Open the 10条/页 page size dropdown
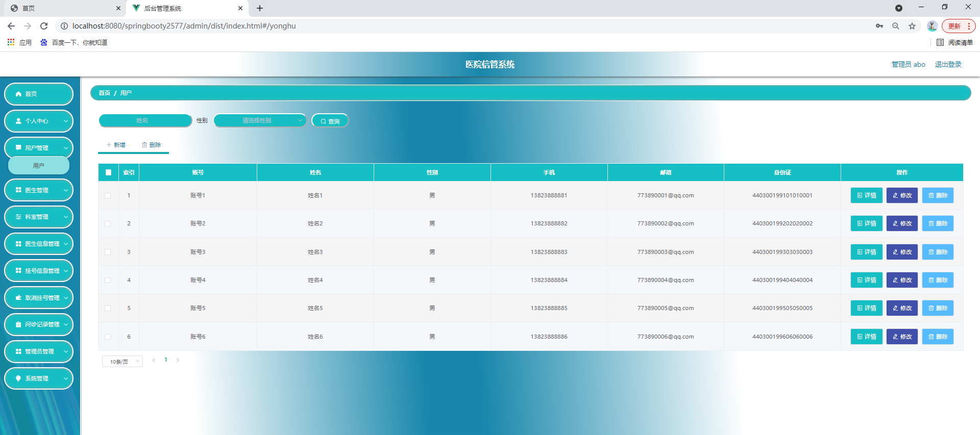The height and width of the screenshot is (435, 980). (x=122, y=362)
